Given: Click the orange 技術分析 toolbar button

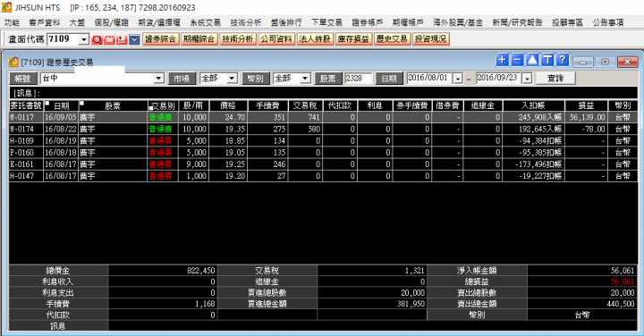Looking at the screenshot, I should [238, 39].
